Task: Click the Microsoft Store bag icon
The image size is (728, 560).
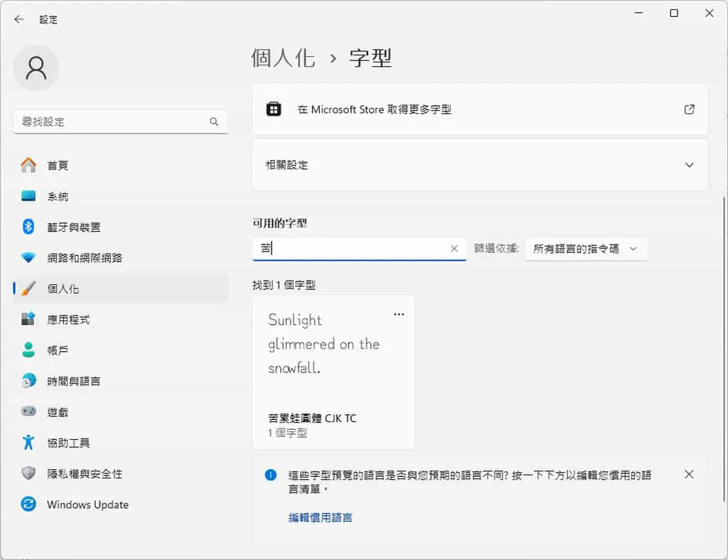Action: (274, 109)
